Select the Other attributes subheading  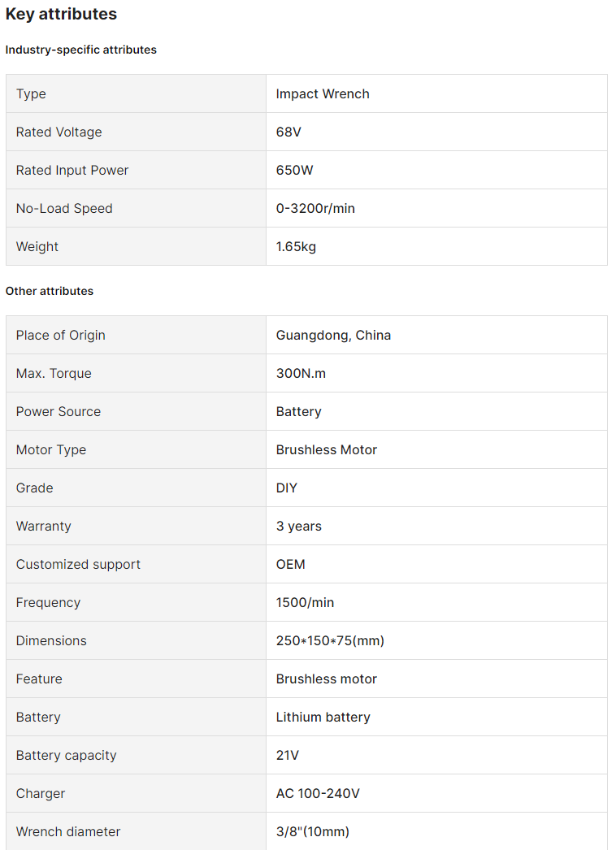click(50, 291)
